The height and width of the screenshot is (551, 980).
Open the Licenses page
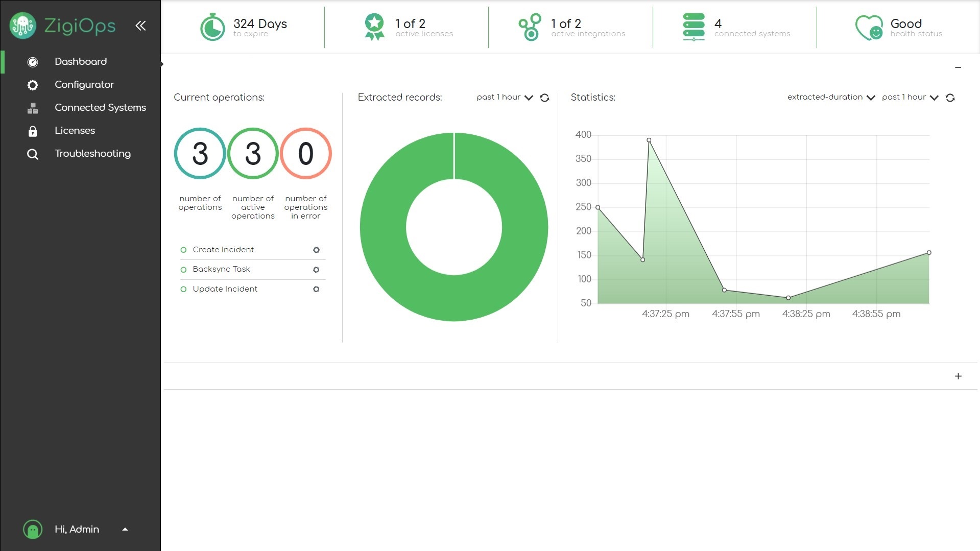tap(75, 131)
